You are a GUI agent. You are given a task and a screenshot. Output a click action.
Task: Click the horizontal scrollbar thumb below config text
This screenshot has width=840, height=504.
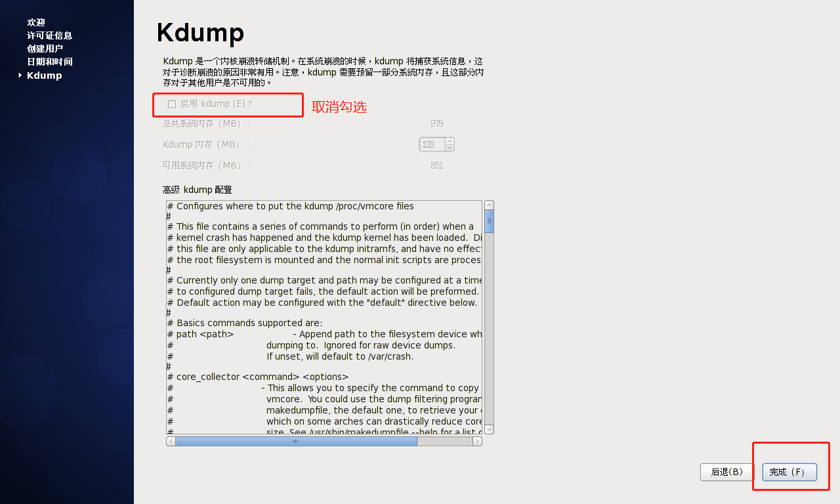click(x=296, y=442)
